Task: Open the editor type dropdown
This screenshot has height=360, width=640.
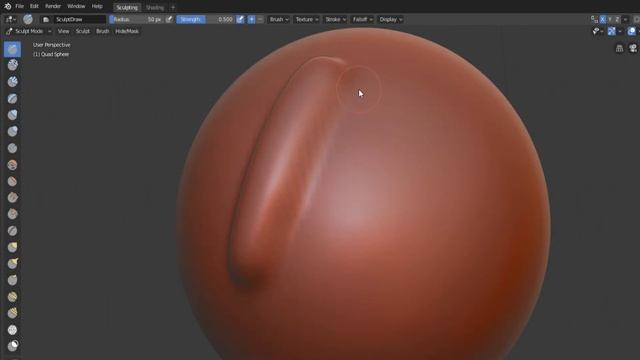Action: tap(11, 19)
